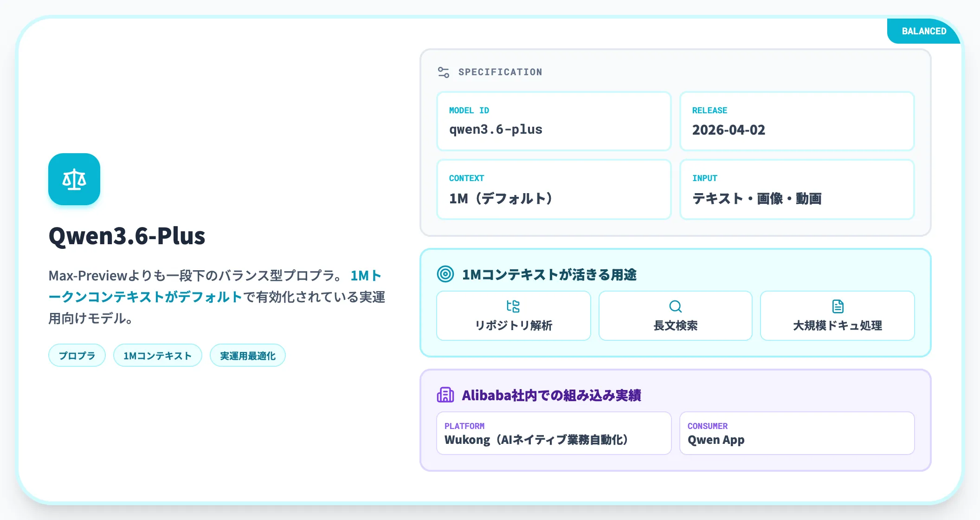Click the context value 1M（デフォルト）

pos(502,198)
